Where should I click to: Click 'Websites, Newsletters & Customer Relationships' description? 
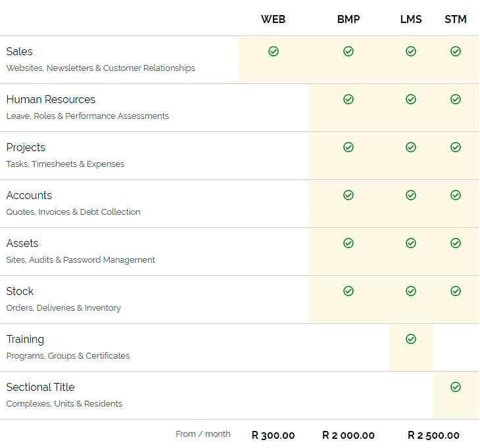click(x=101, y=68)
